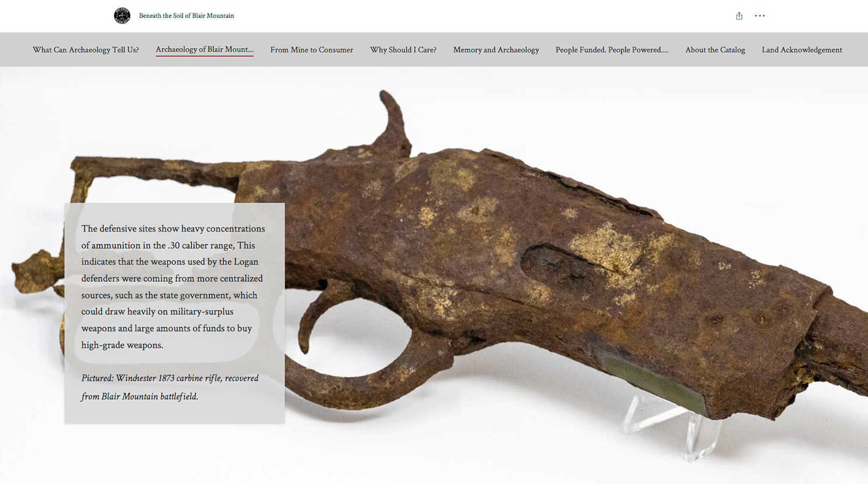Navigate to "Memory and Archaeology"
The width and height of the screenshot is (868, 484).
click(495, 50)
